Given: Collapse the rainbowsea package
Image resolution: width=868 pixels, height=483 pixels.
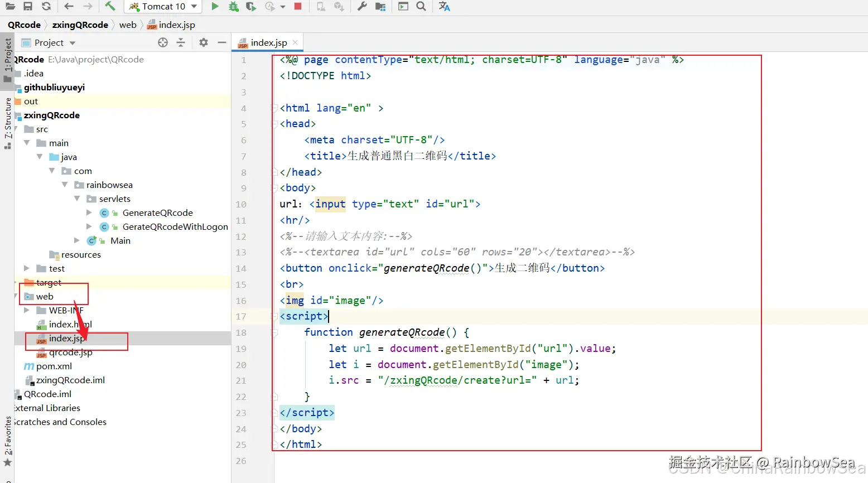Looking at the screenshot, I should 65,185.
